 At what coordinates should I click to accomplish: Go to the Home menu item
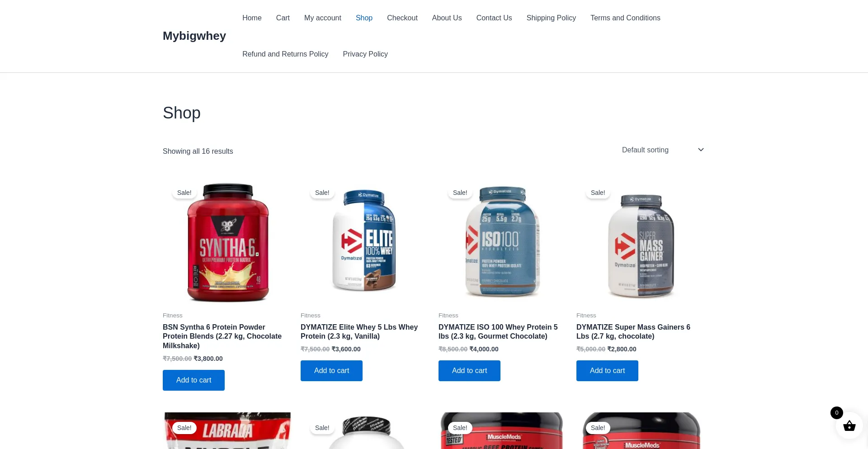pyautogui.click(x=252, y=18)
